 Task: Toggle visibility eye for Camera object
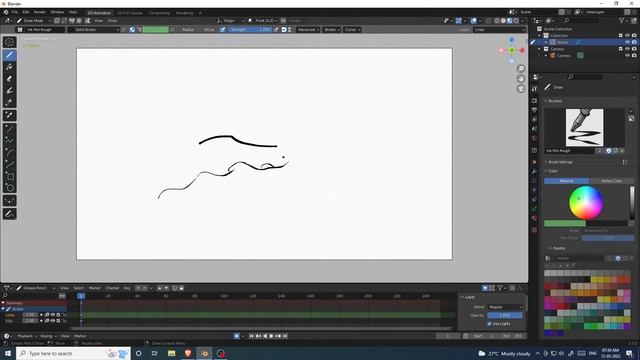coord(627,56)
